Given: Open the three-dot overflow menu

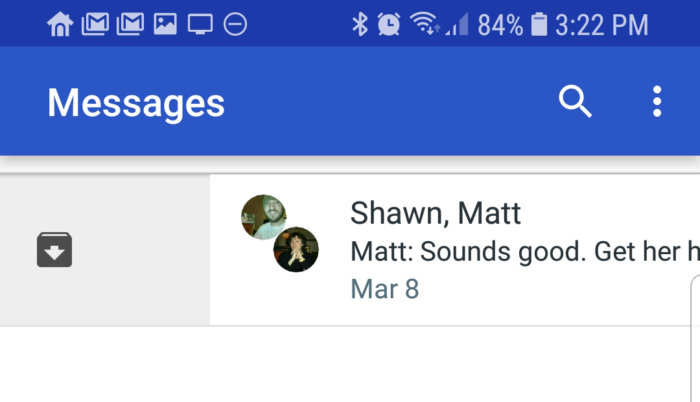Looking at the screenshot, I should pos(656,101).
